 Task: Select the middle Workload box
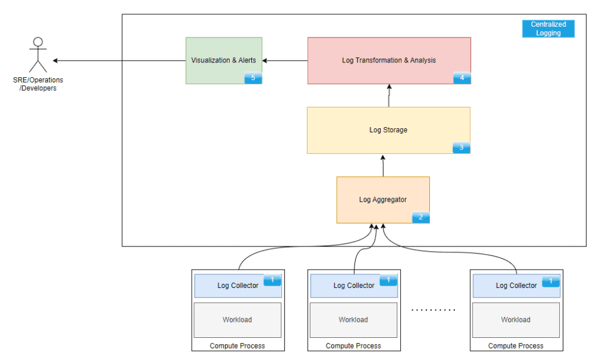(x=353, y=320)
